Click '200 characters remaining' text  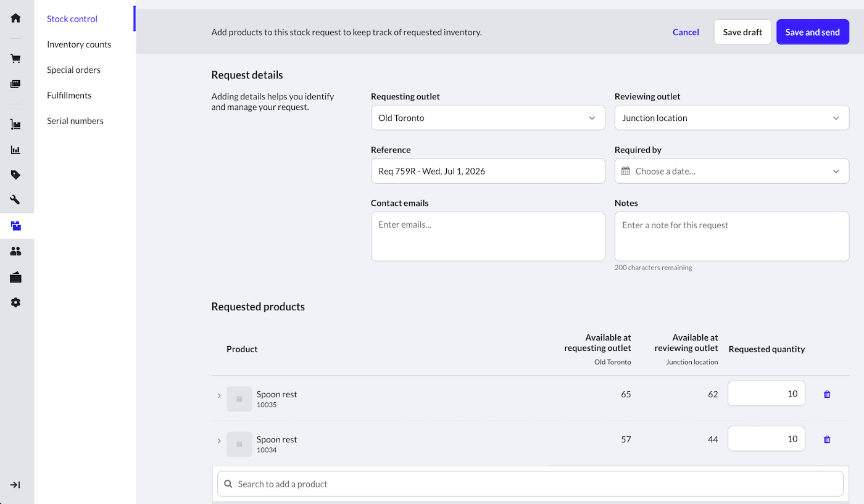tap(653, 268)
